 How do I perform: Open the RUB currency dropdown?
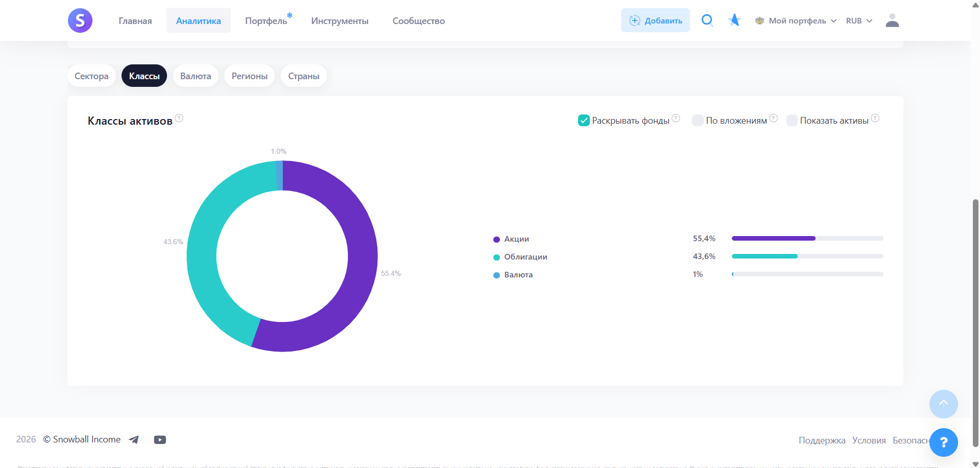point(859,21)
